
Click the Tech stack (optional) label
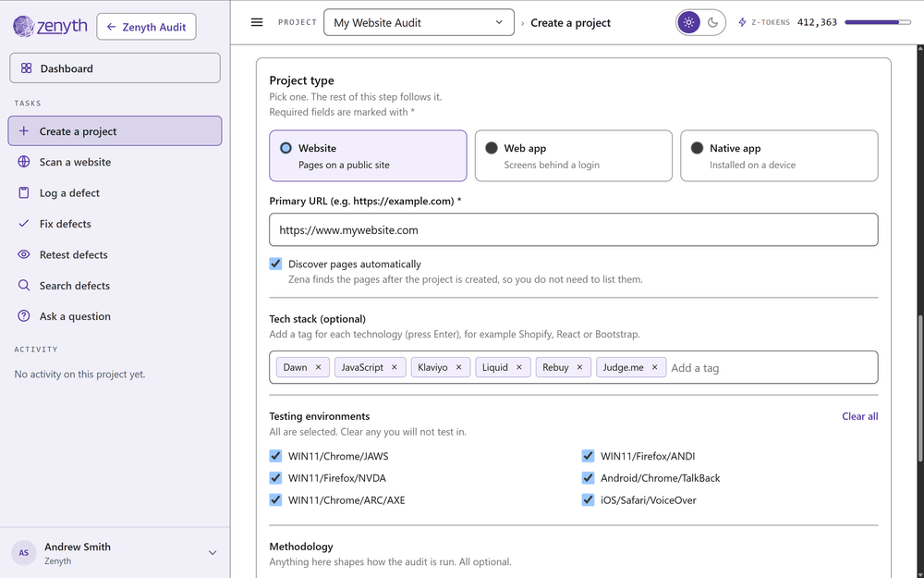318,318
